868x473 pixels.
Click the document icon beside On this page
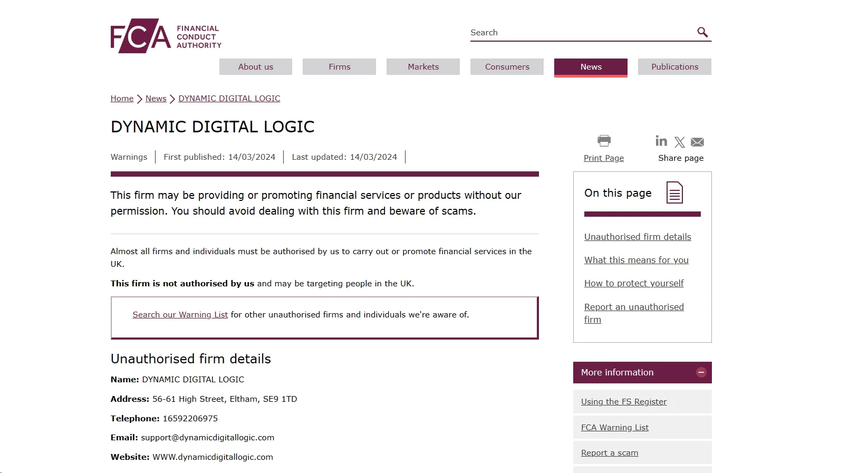coord(674,192)
